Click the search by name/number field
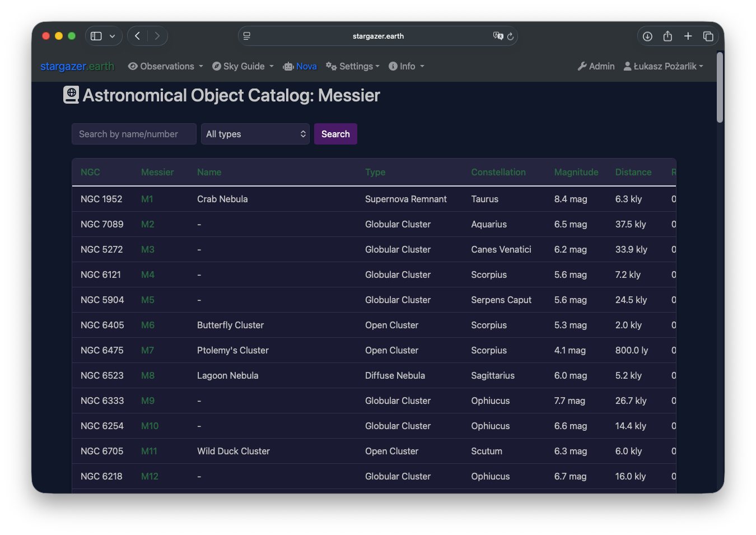 134,134
